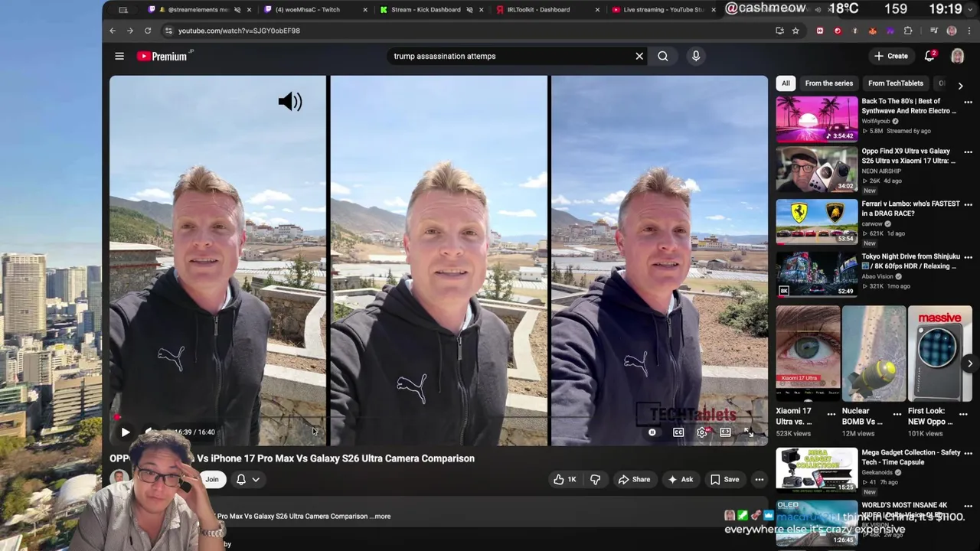This screenshot has height=551, width=980.
Task: Share this video
Action: click(x=634, y=479)
